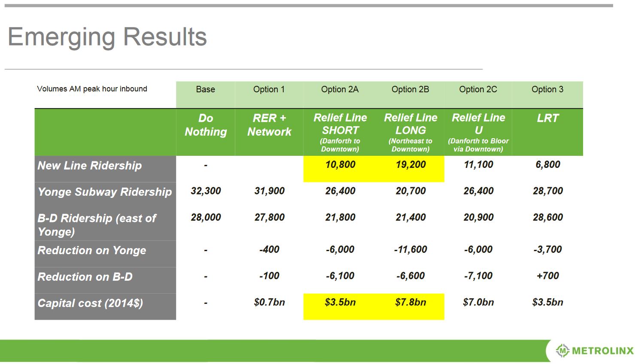Select the Option 3 column header

[547, 90]
